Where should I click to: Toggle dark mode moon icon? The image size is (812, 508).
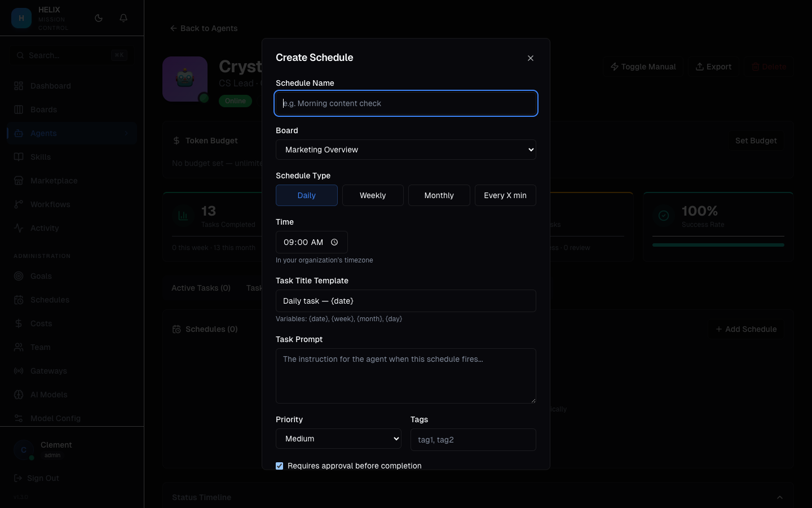pos(99,18)
